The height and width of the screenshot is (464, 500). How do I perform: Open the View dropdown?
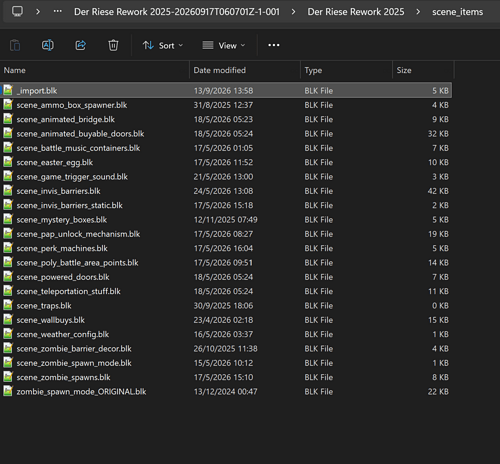[224, 45]
